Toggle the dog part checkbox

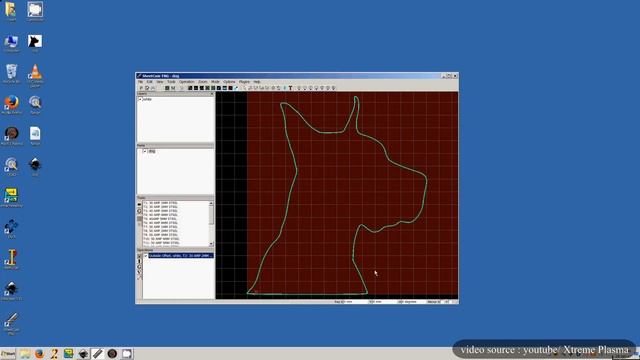(x=144, y=151)
